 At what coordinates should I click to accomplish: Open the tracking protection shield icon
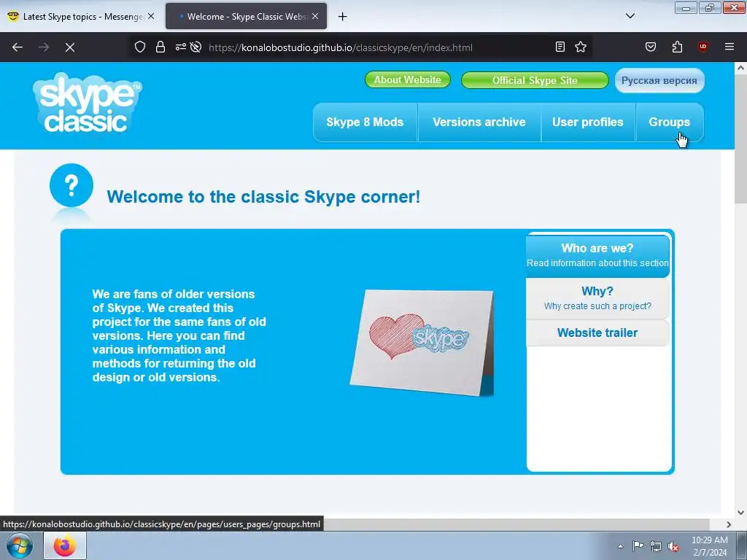pyautogui.click(x=139, y=47)
